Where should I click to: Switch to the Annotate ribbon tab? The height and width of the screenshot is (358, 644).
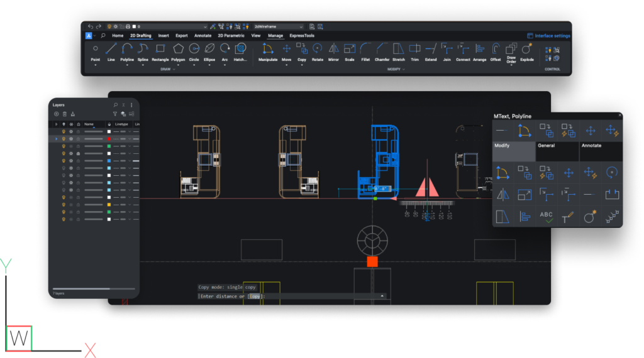tap(203, 36)
